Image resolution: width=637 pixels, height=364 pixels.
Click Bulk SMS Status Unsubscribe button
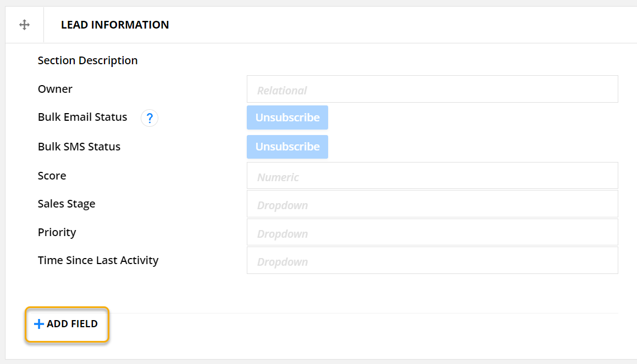point(287,147)
